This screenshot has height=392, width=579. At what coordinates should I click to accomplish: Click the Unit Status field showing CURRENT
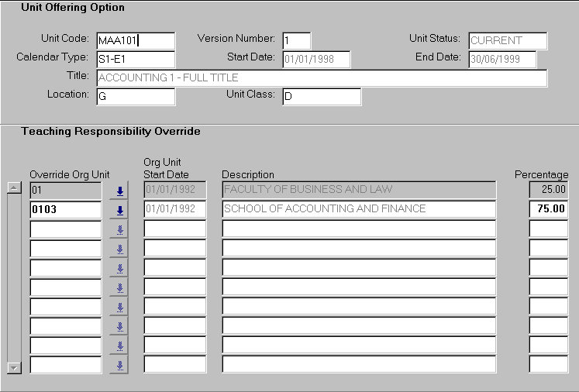(x=508, y=40)
